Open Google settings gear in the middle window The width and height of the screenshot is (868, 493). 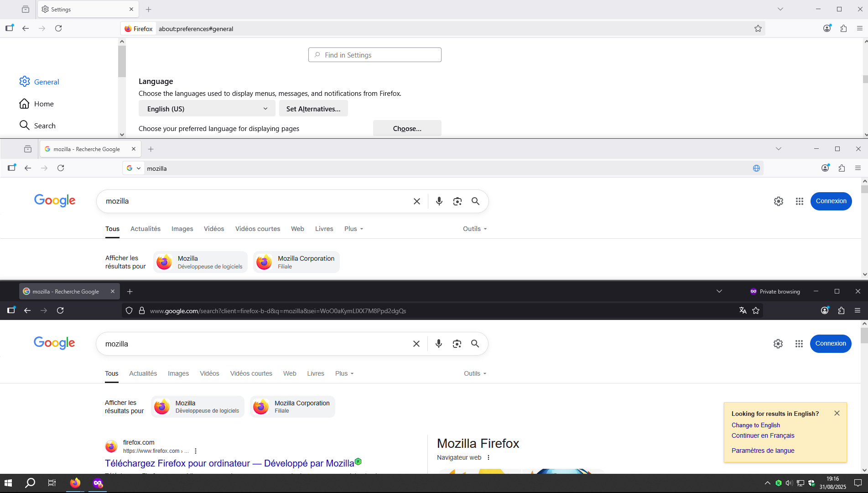pos(779,201)
